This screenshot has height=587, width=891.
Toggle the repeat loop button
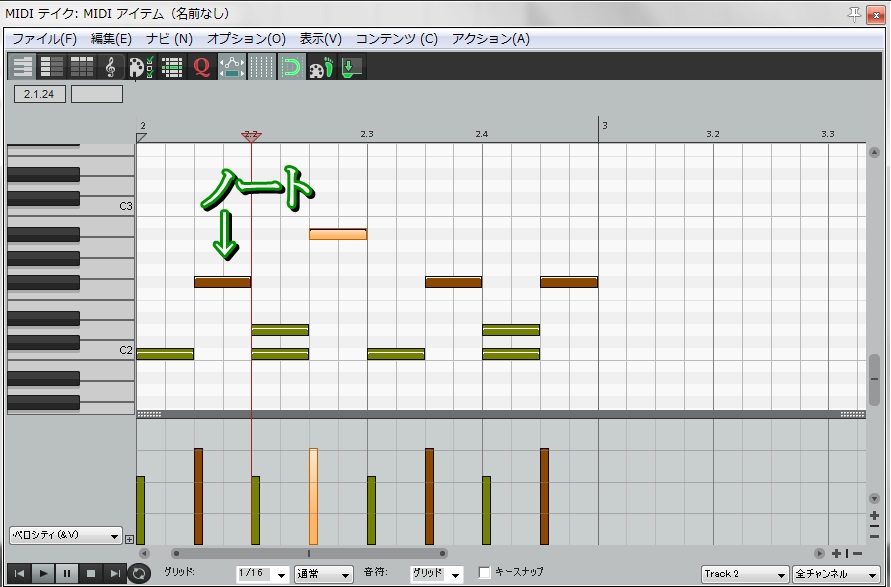tap(139, 573)
